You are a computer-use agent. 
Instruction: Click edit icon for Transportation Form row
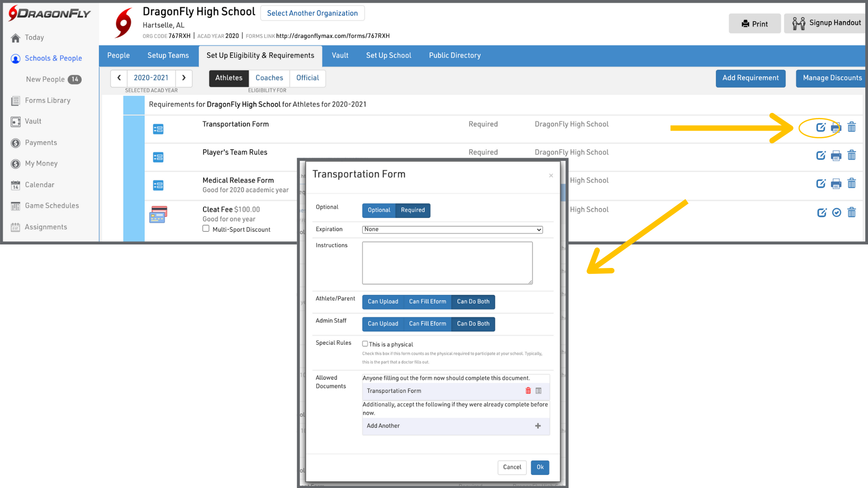(821, 127)
